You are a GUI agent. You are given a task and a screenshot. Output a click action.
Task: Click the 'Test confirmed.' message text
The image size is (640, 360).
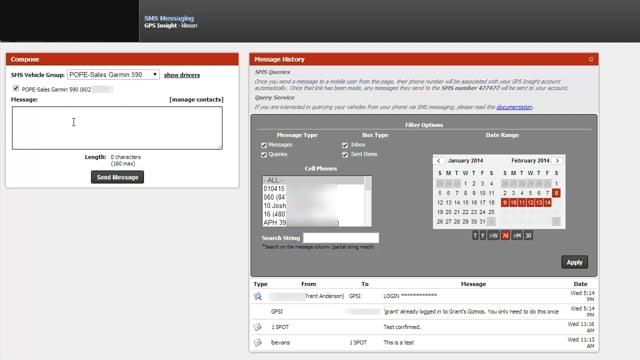[x=402, y=327]
